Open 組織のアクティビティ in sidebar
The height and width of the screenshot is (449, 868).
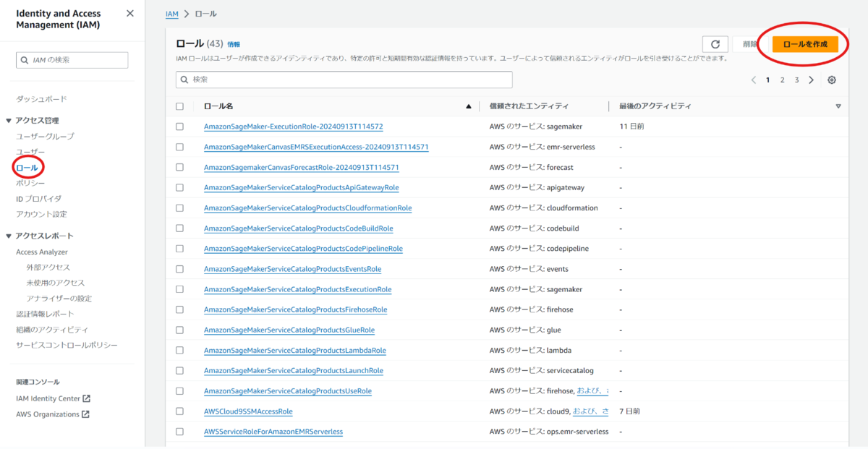(52, 330)
